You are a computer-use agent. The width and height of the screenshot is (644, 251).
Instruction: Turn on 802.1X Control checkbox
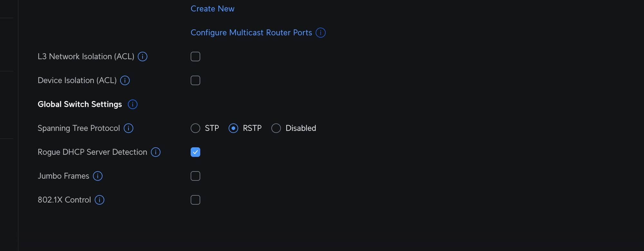[195, 200]
